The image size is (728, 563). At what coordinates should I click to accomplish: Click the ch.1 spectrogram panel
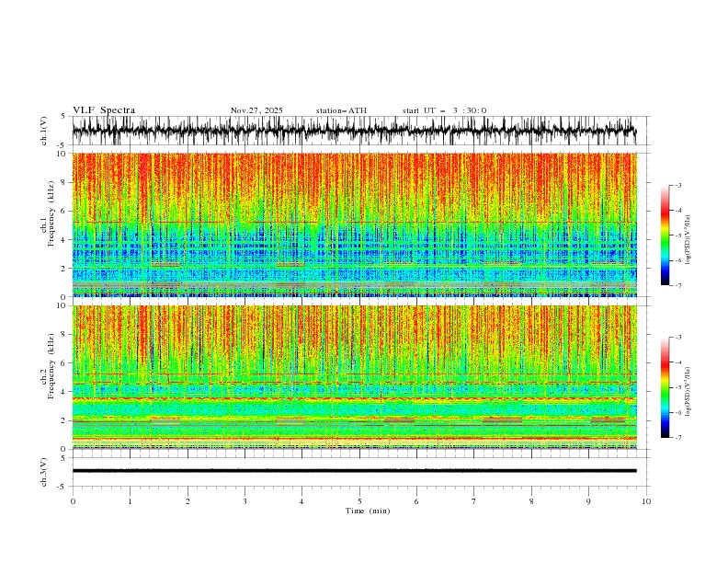[354, 224]
